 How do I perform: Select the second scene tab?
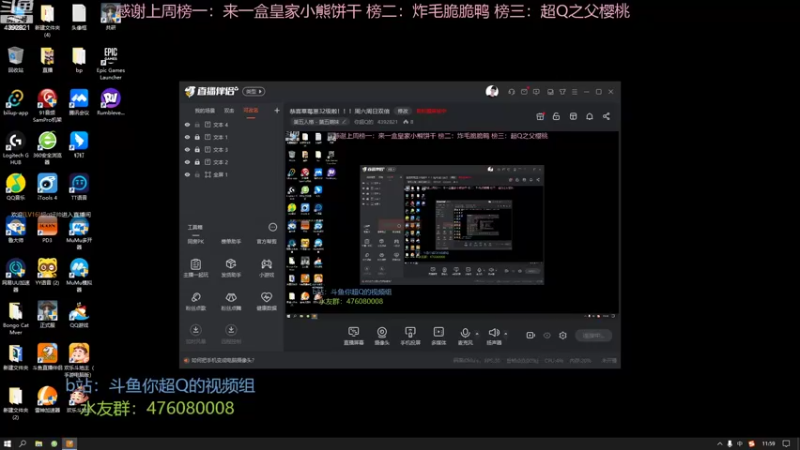click(x=229, y=111)
